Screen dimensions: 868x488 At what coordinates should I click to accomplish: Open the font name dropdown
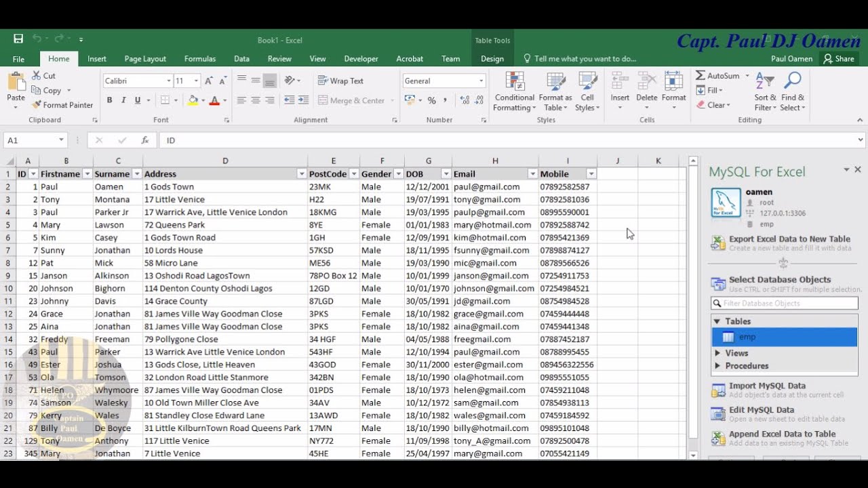point(169,81)
